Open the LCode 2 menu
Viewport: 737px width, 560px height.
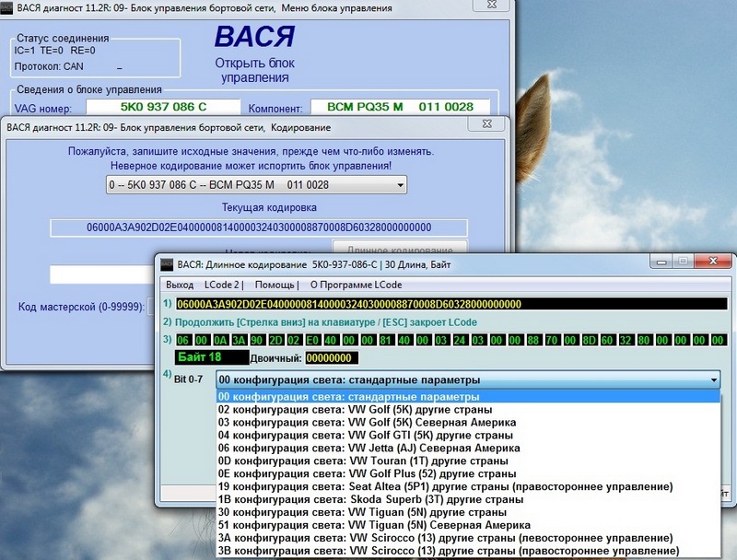coord(223,285)
